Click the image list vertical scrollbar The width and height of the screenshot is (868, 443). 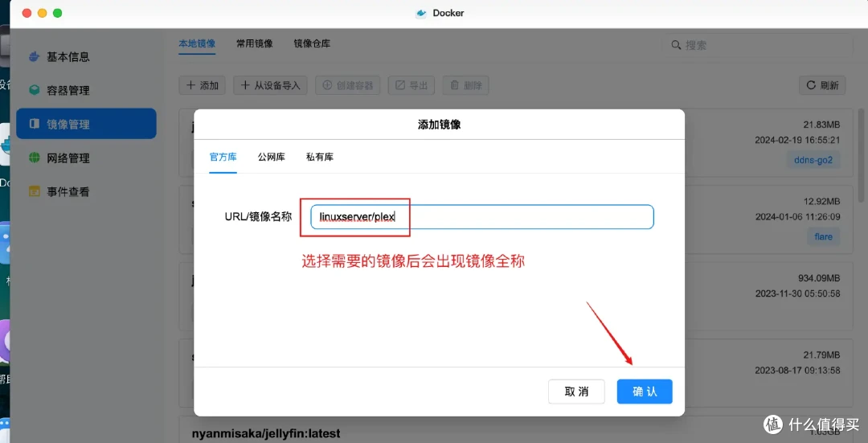tap(861, 155)
